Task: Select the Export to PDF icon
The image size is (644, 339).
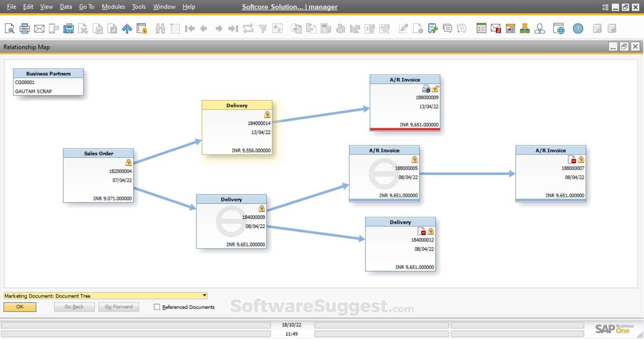Action: click(x=113, y=28)
